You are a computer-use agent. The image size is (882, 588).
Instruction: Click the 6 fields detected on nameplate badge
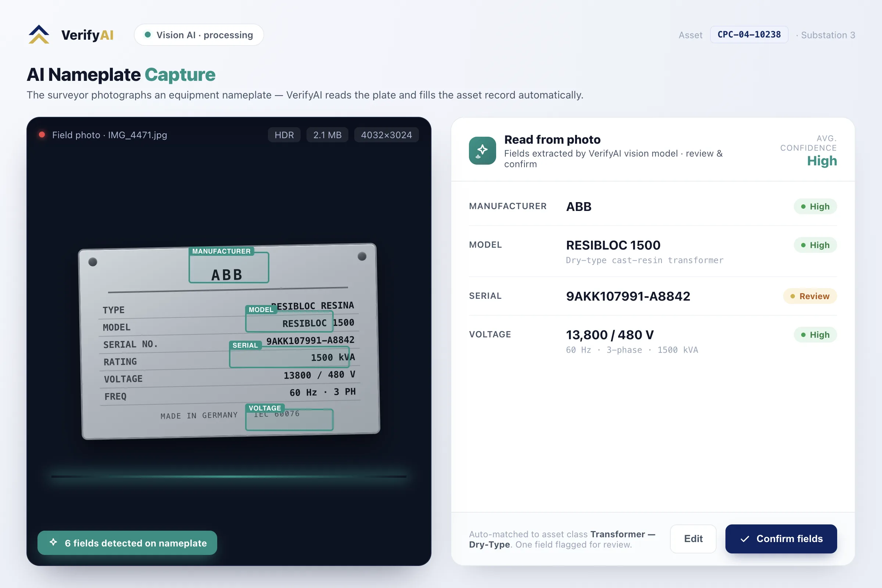(x=127, y=543)
